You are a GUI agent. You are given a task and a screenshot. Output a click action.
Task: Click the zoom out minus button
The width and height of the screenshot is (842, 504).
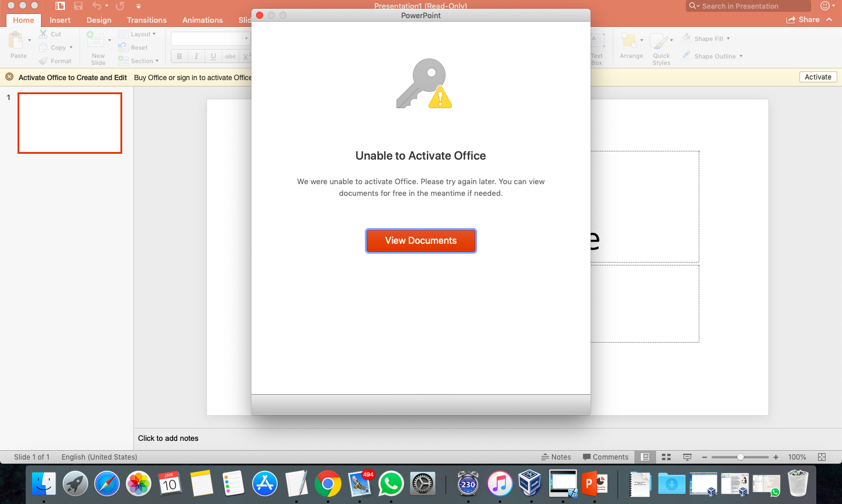705,457
